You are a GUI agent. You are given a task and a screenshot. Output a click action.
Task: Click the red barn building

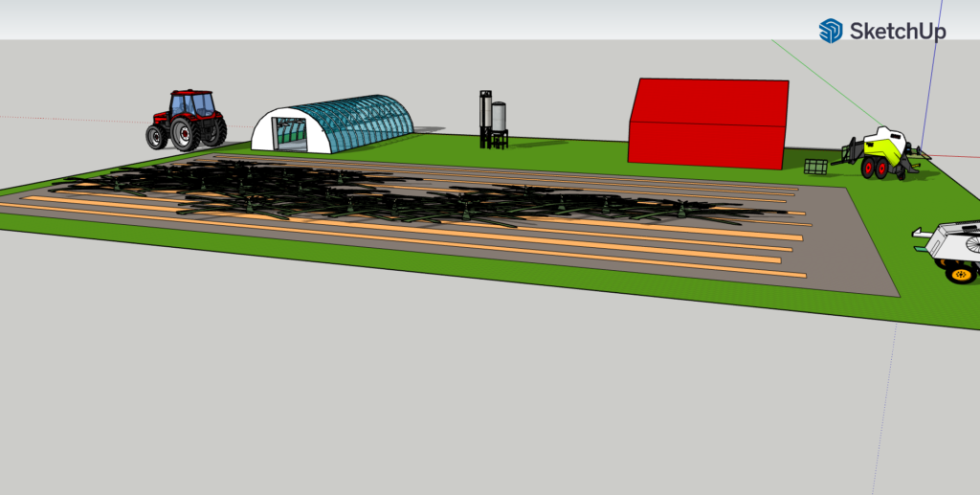[x=709, y=124]
